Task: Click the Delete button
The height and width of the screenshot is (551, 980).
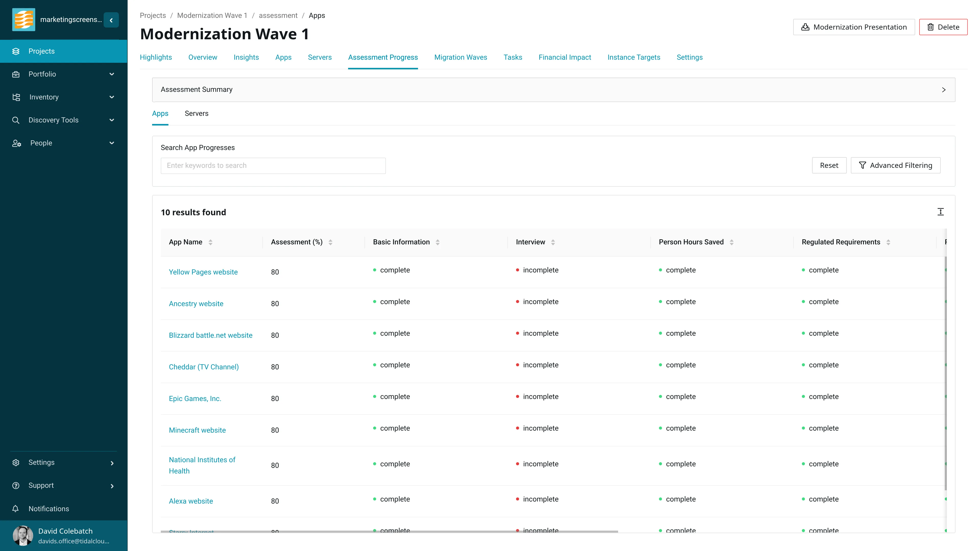Action: (x=943, y=27)
